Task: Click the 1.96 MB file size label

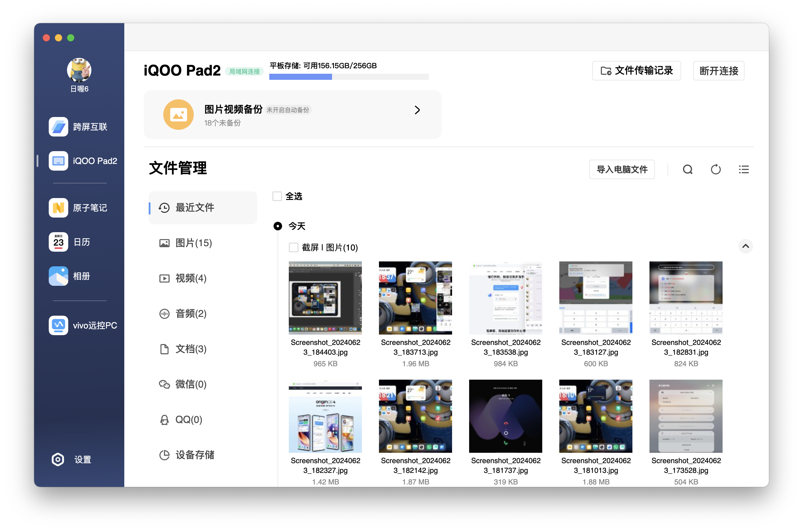Action: coord(416,364)
